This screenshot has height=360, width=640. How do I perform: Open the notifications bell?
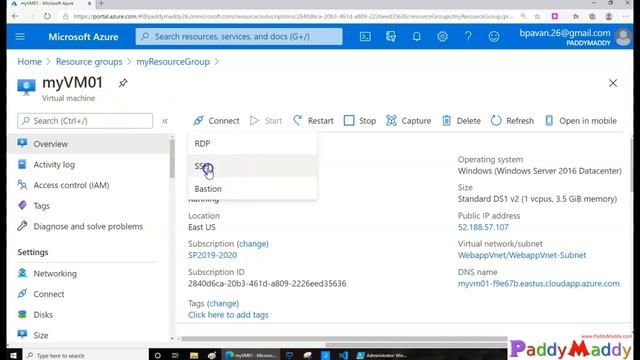pos(416,37)
